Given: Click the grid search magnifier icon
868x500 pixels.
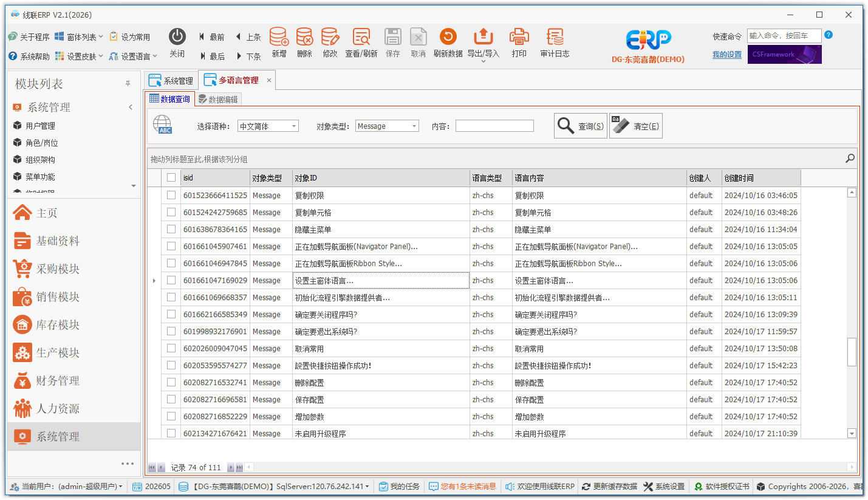Looking at the screenshot, I should [x=850, y=159].
